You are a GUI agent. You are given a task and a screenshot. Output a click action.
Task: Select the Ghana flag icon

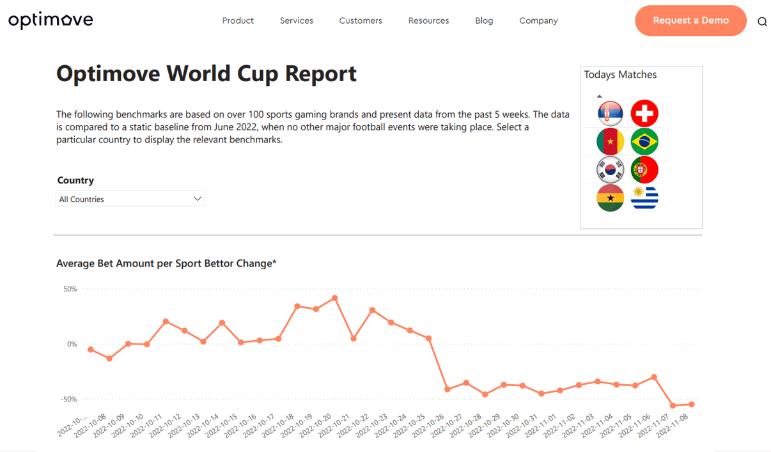coord(610,198)
